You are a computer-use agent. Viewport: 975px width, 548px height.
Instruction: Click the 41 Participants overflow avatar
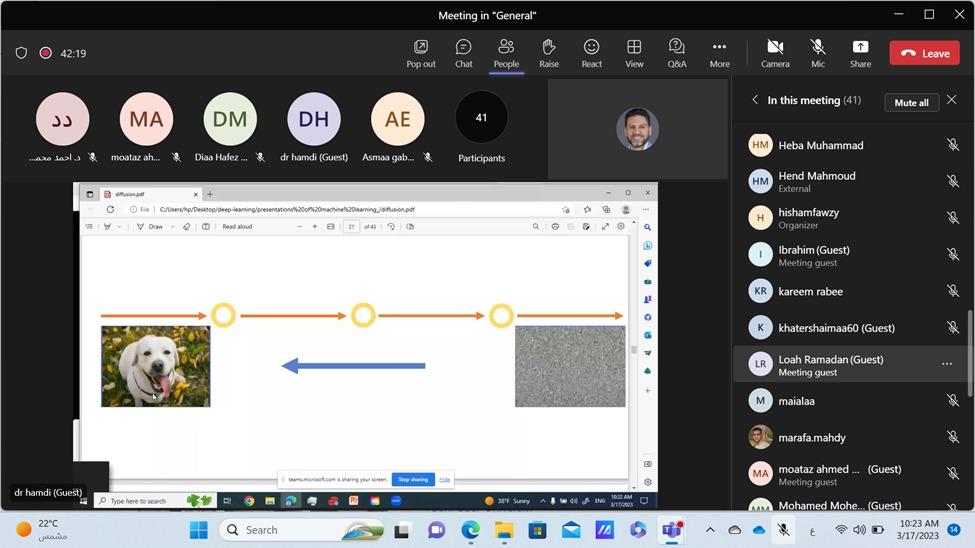[x=481, y=118]
